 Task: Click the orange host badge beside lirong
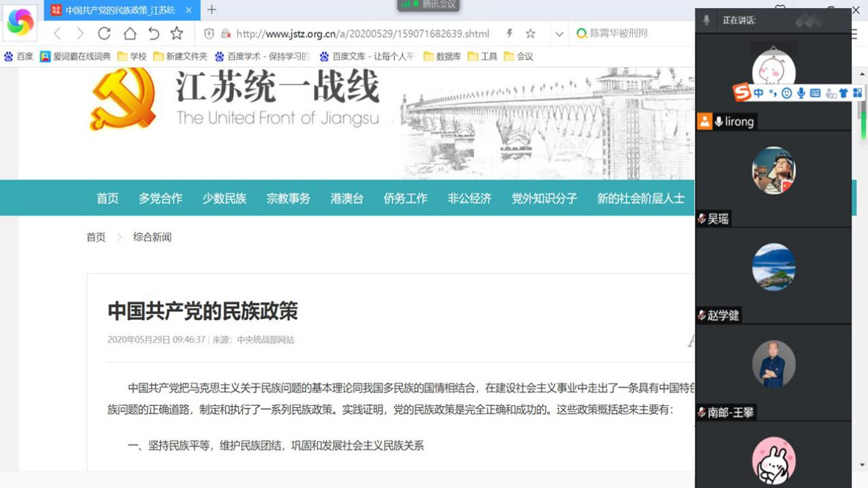point(705,122)
